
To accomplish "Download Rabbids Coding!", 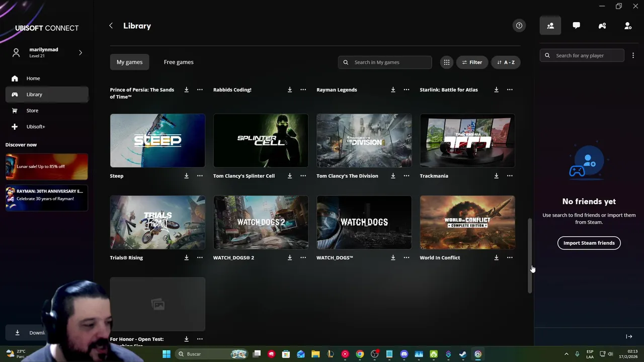I will click(x=289, y=89).
